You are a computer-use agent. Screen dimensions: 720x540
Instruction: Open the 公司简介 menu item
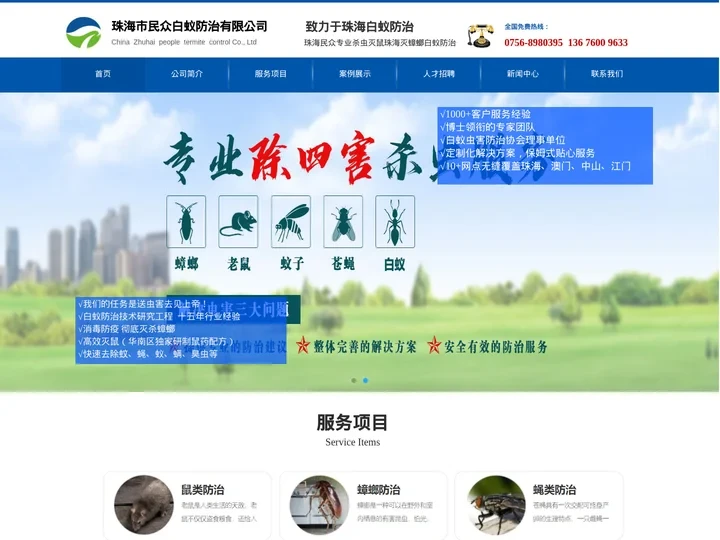point(187,74)
